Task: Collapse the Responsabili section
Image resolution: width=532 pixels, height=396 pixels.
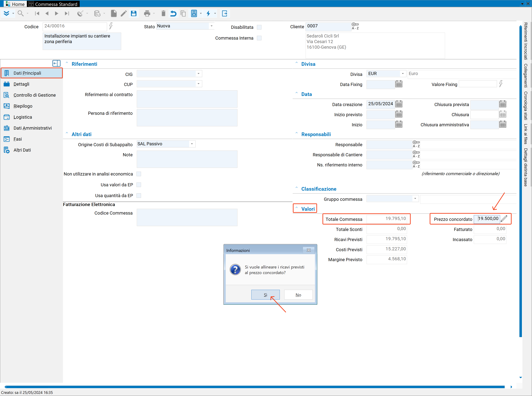Action: click(x=297, y=133)
